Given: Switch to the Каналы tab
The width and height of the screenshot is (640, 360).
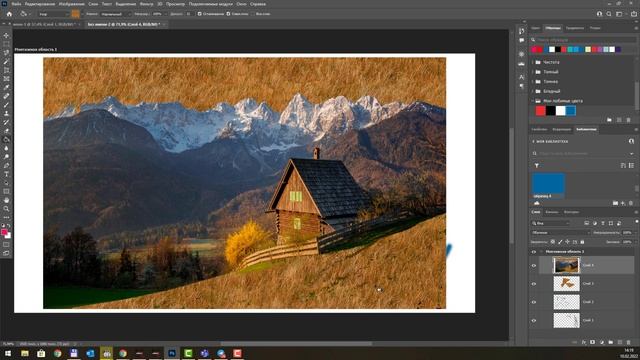Looking at the screenshot, I should coord(551,212).
